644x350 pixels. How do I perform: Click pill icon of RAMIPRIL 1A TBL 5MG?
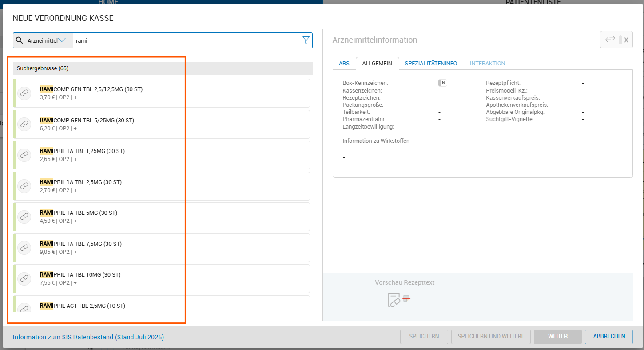tap(24, 217)
